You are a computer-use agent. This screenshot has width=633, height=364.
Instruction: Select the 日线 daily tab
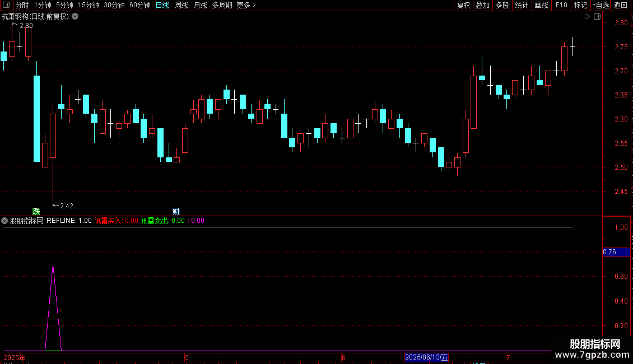[162, 5]
